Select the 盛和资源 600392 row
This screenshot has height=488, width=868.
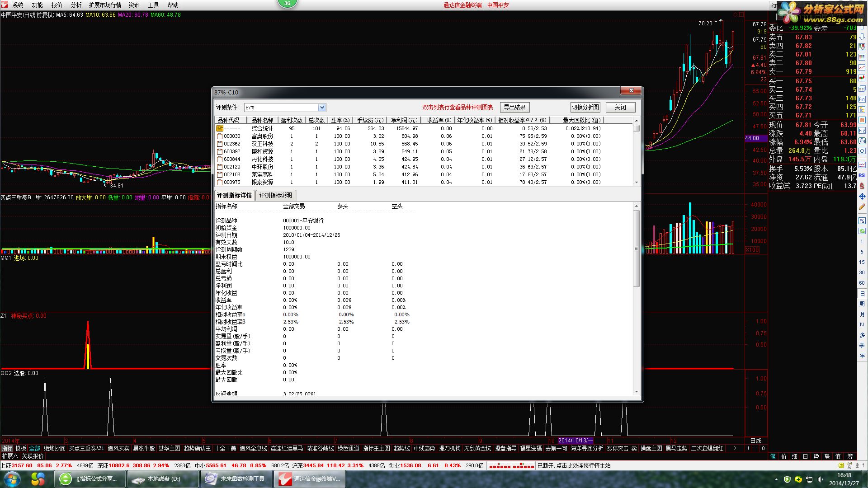tap(425, 151)
